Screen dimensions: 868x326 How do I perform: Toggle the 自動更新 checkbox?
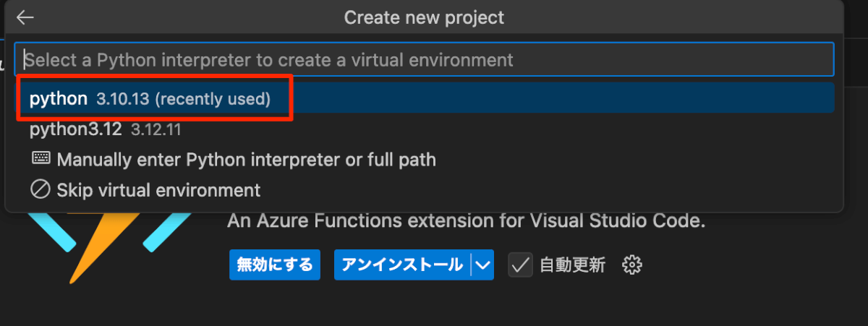(x=520, y=265)
